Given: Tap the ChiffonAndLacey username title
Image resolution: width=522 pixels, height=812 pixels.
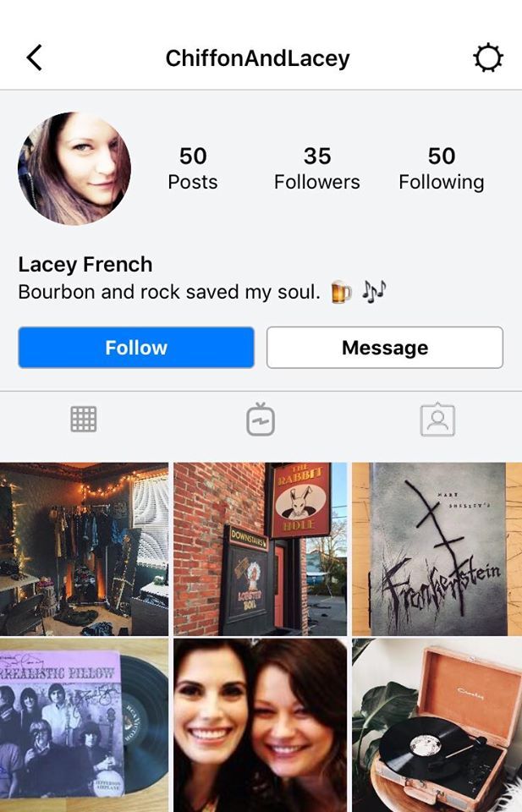Looking at the screenshot, I should click(x=257, y=58).
